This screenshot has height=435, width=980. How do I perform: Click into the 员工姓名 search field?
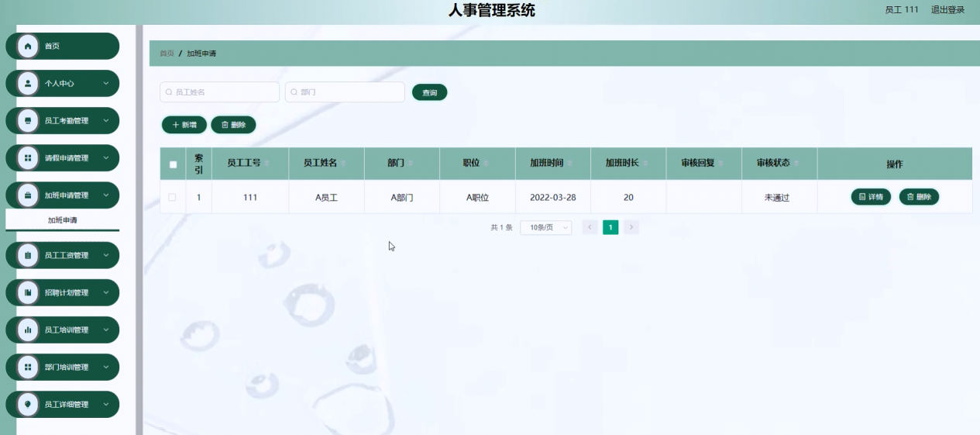(220, 92)
